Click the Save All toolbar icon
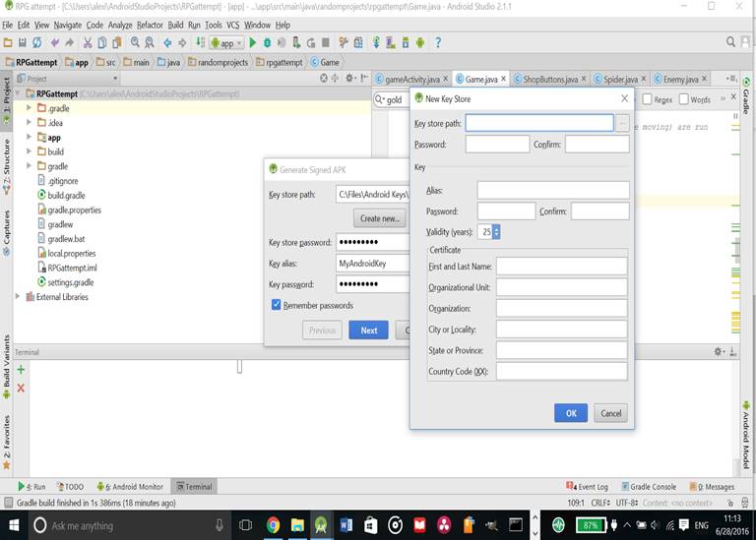This screenshot has width=756, height=540. pyautogui.click(x=23, y=43)
